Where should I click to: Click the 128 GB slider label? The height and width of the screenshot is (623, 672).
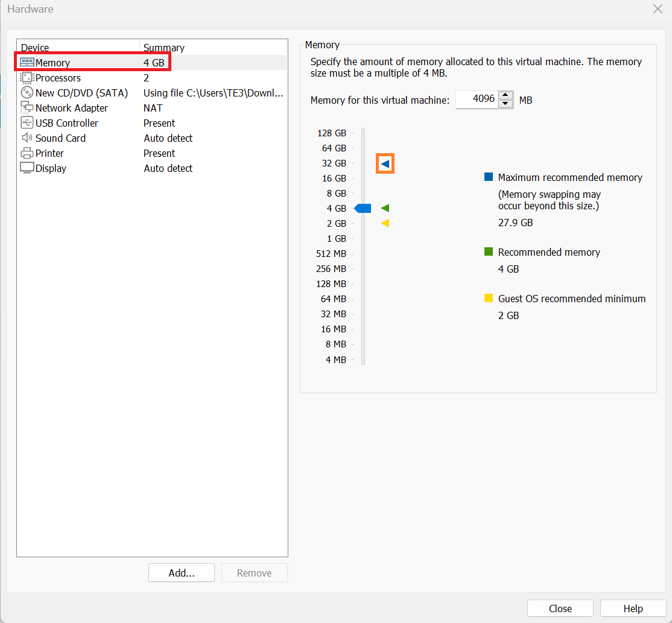coord(332,133)
